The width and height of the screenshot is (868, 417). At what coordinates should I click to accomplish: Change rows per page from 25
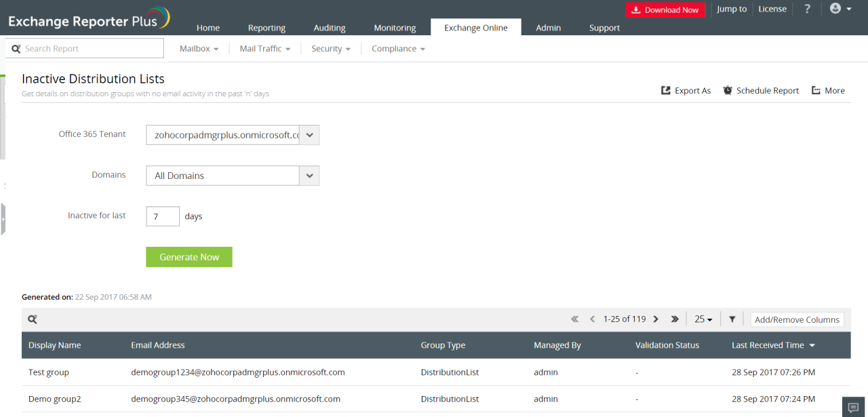pyautogui.click(x=703, y=319)
